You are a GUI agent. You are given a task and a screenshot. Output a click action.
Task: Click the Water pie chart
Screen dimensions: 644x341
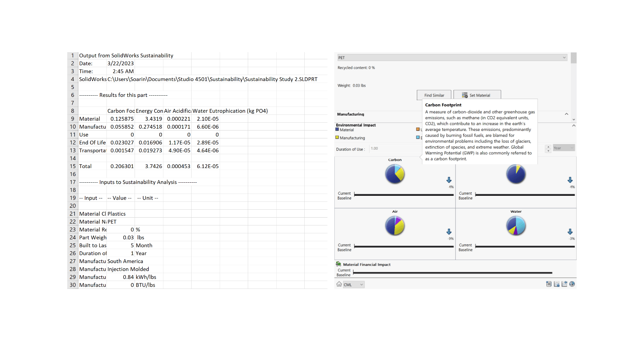click(x=516, y=226)
